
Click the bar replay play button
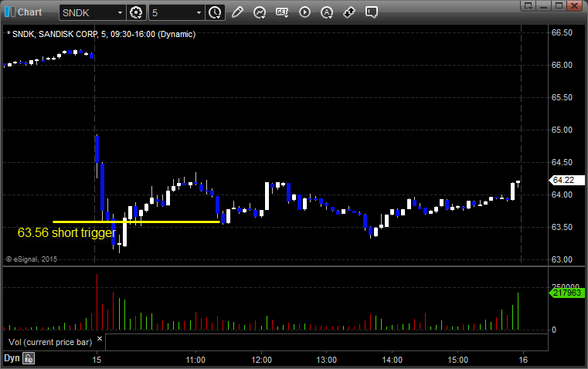[x=304, y=12]
